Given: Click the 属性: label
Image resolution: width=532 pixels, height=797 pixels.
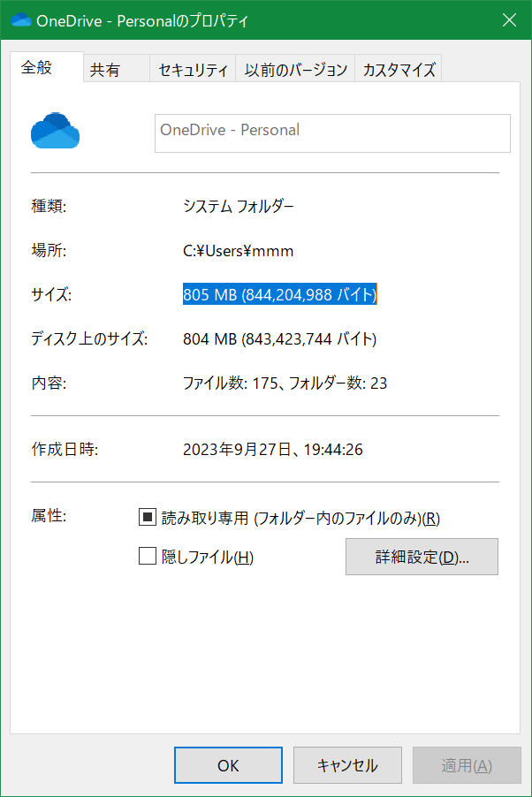Looking at the screenshot, I should (49, 515).
